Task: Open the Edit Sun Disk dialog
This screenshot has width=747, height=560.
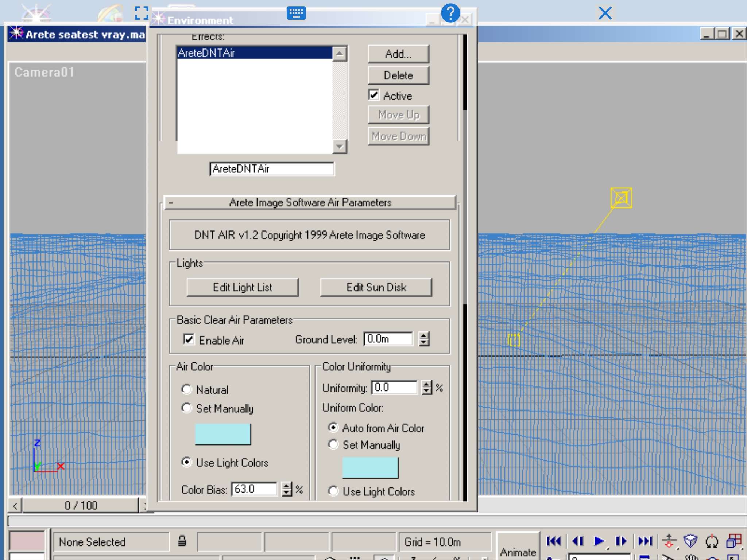Action: (376, 287)
